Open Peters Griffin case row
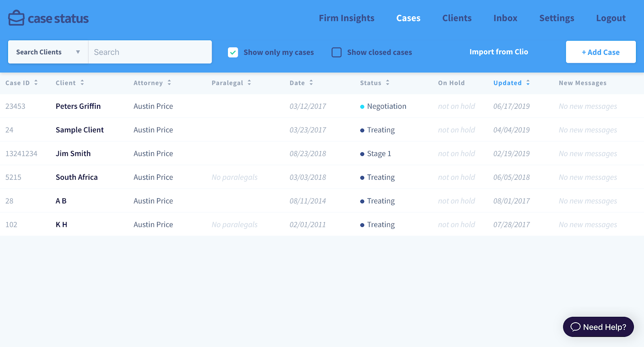644x347 pixels. 78,106
